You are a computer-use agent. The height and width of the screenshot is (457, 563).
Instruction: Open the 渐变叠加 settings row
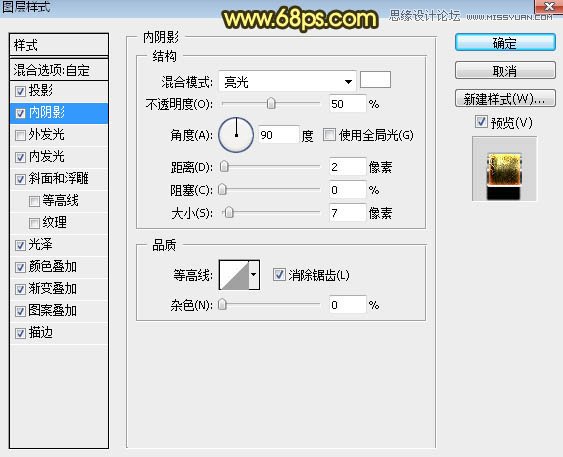(x=59, y=289)
